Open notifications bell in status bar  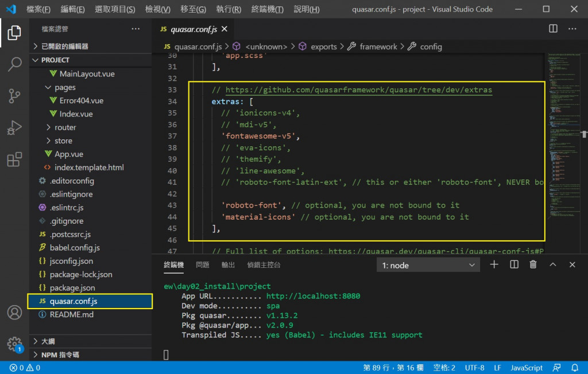[574, 368]
